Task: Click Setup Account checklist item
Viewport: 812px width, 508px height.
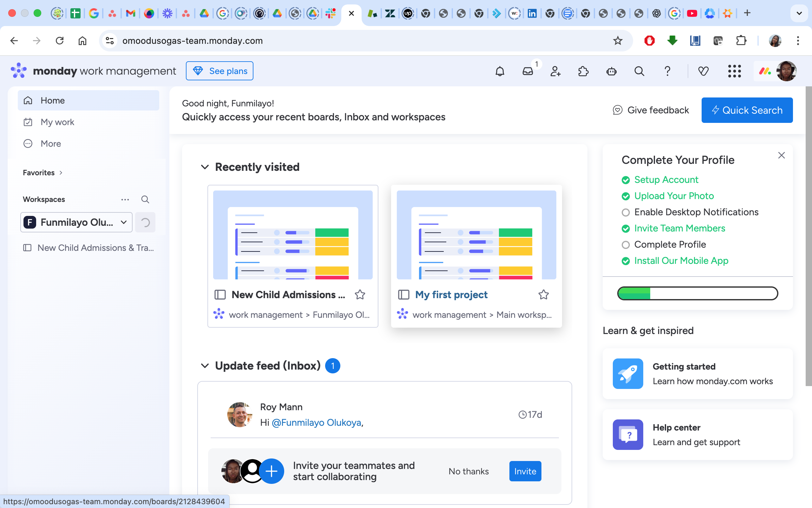Action: pos(666,180)
